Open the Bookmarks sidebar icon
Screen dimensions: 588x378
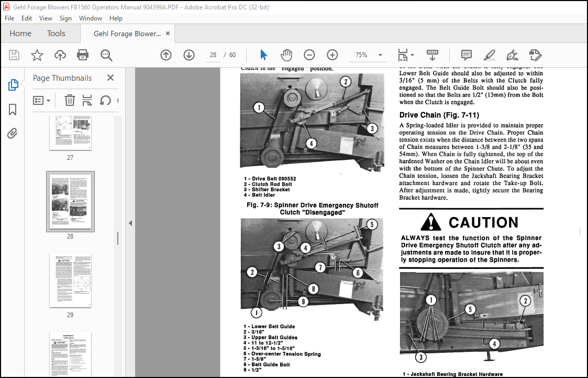(x=13, y=110)
